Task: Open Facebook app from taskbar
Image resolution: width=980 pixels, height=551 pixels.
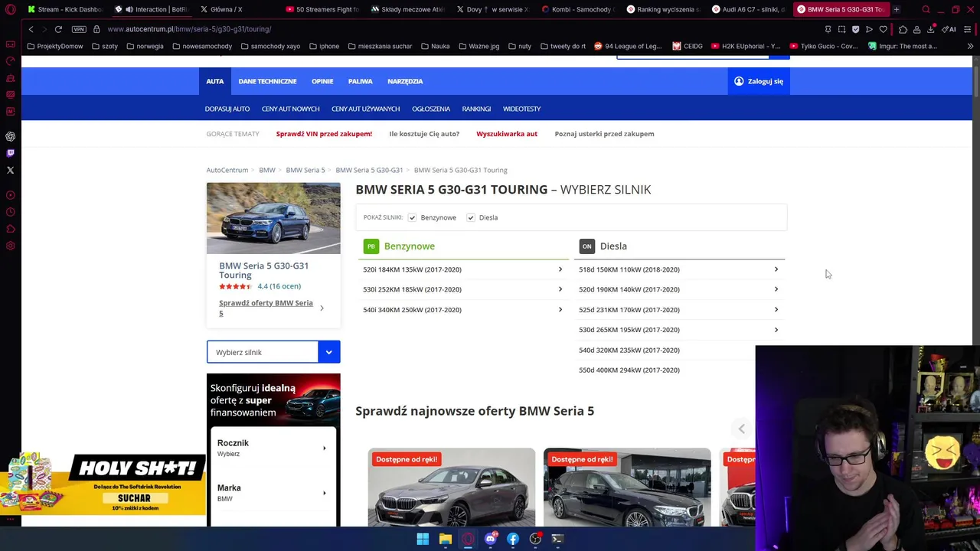Action: 513,539
